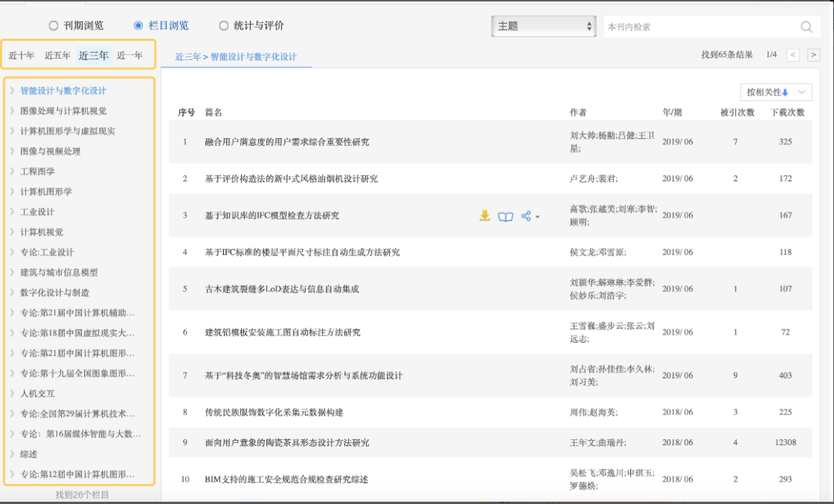The width and height of the screenshot is (834, 504).
Task: Click the 篇名 column header
Action: (x=213, y=112)
